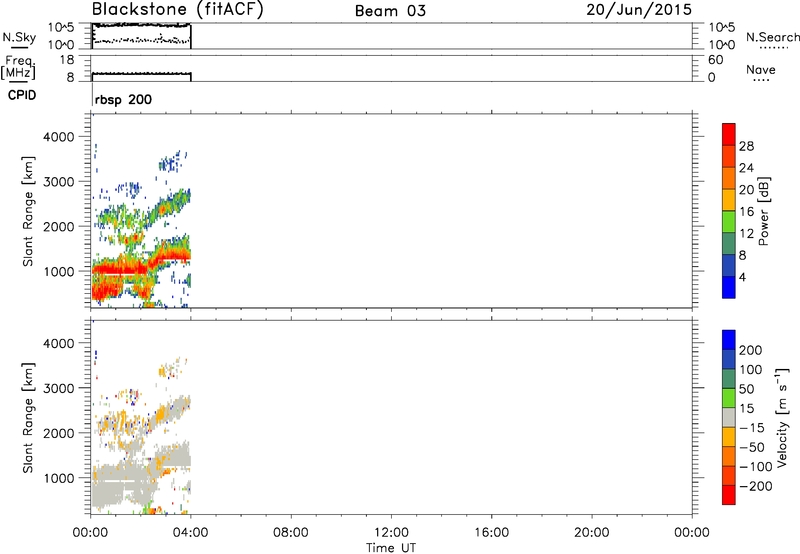Click the 'Blackstone (fitACF)' title text
Viewport: 800px width, 554px height.
(x=177, y=10)
